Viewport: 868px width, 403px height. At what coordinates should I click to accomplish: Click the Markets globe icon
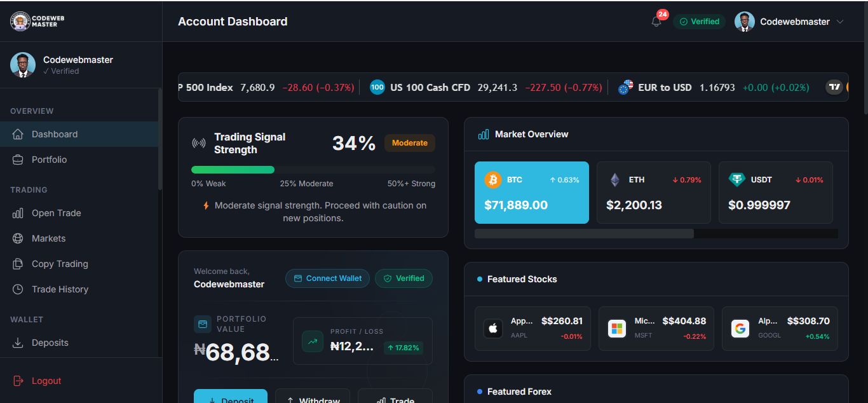point(18,238)
